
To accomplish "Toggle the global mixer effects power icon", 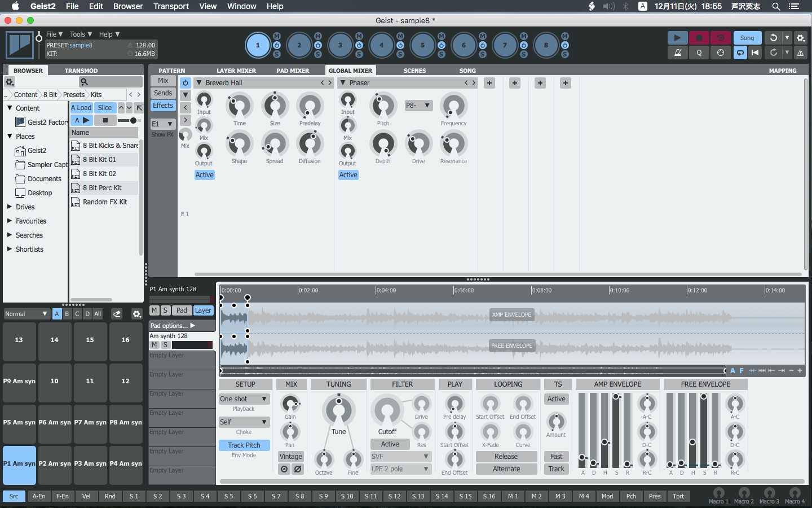I will (x=186, y=82).
